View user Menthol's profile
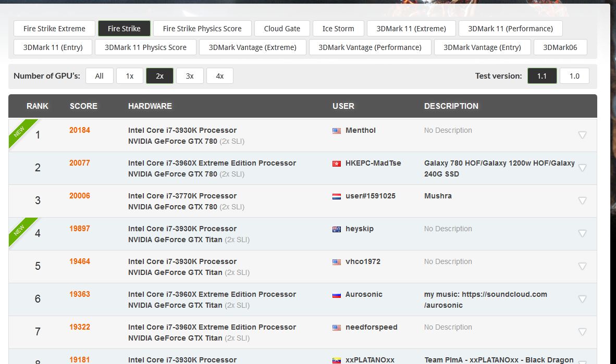Viewport: 616px width, 364px height. 361,130
